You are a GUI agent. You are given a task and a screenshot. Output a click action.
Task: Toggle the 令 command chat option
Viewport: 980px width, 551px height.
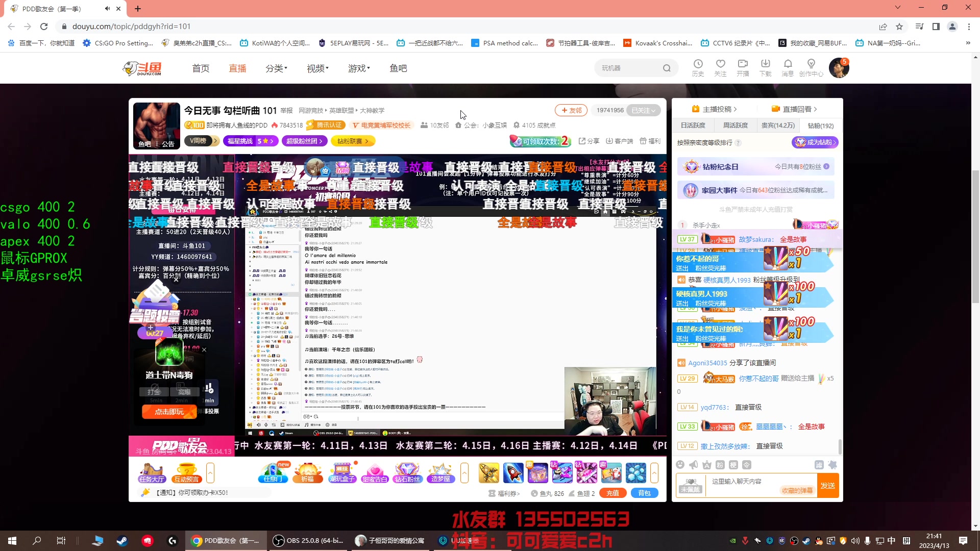click(747, 465)
